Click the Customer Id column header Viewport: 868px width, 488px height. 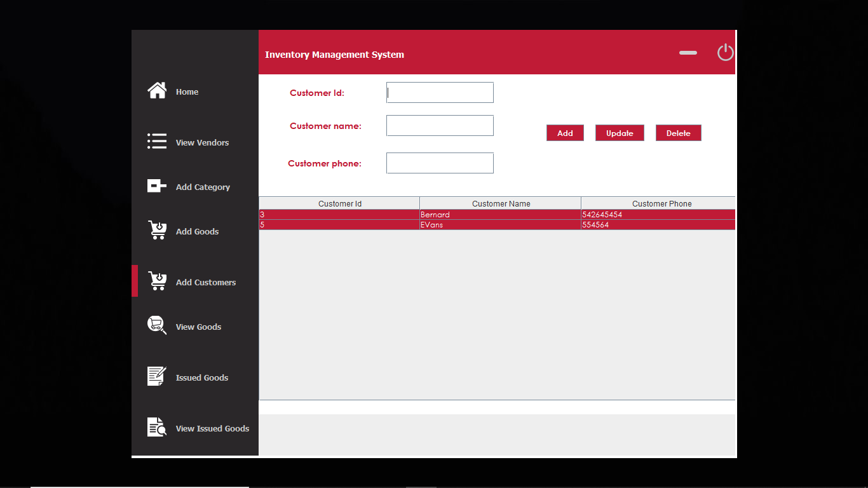coord(339,203)
